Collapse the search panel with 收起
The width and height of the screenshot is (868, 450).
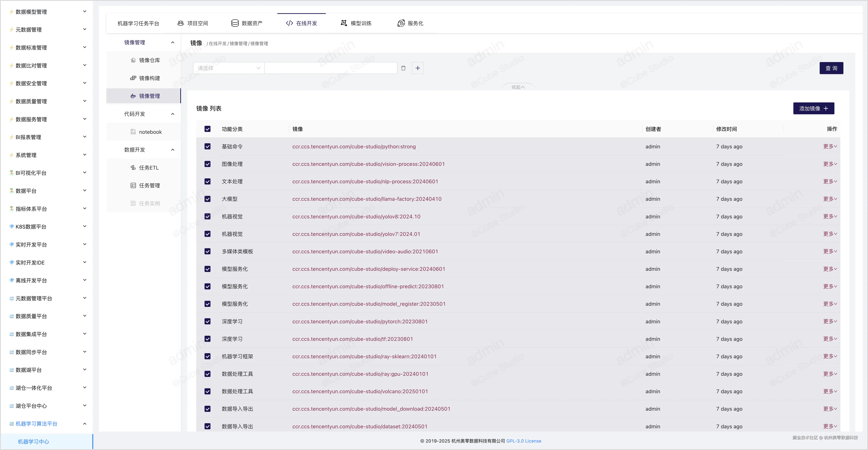[x=518, y=87]
